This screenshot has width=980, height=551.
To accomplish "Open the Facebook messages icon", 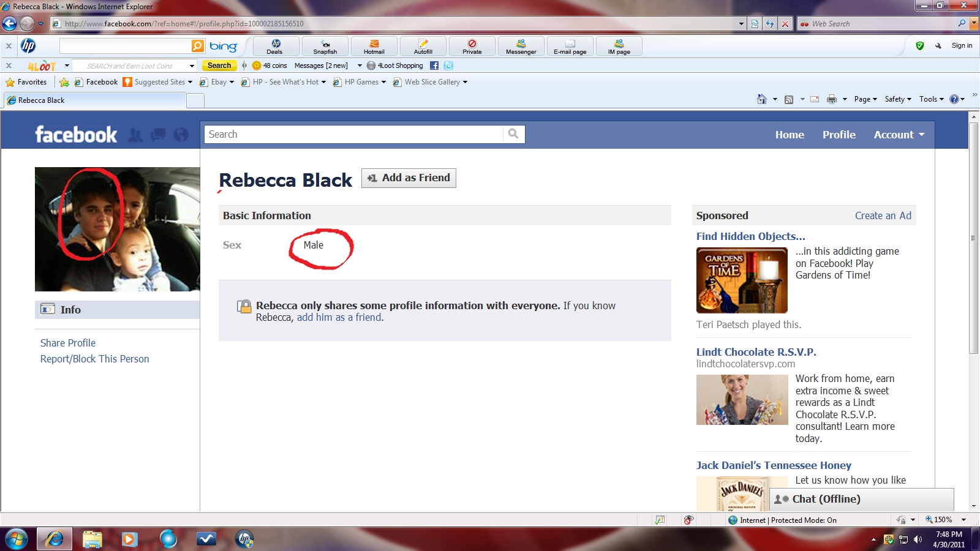I will click(157, 135).
